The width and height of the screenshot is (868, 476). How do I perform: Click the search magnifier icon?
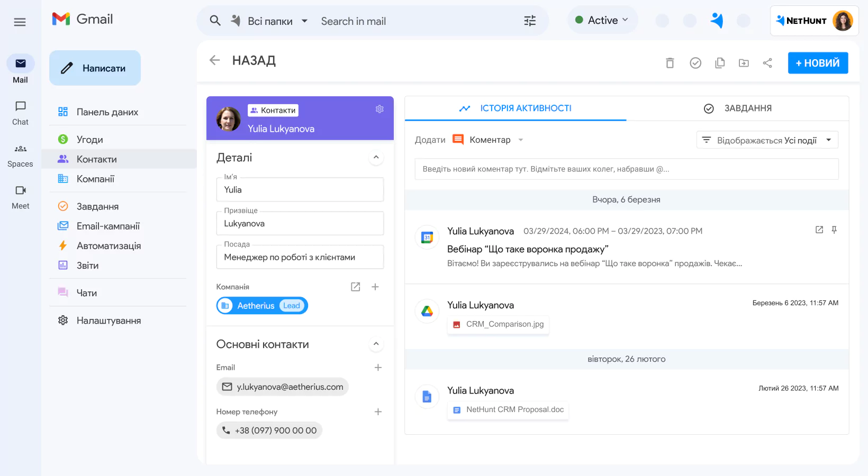215,21
